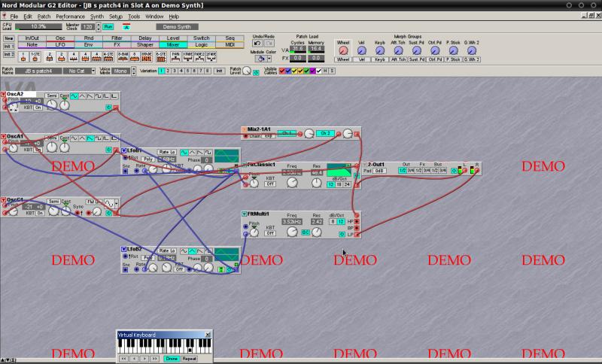Click the 2-Out1 L input connector

pyautogui.click(x=465, y=170)
